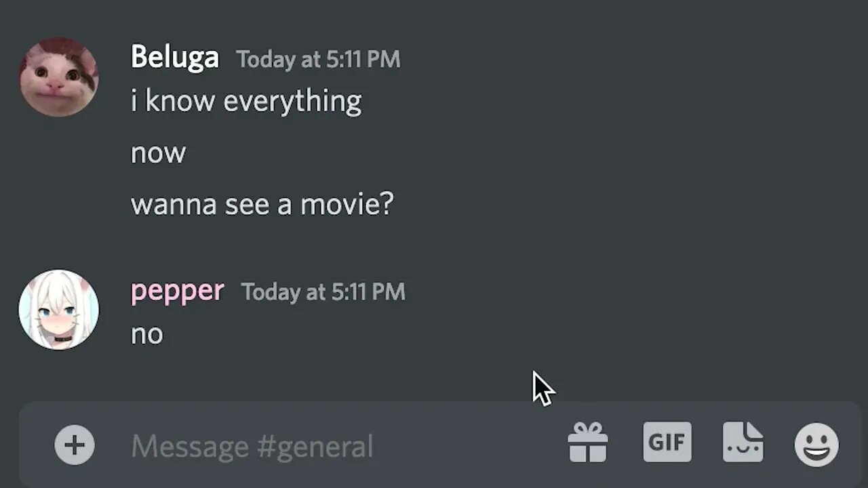
Task: Click the word "everything" in Beluga's message
Action: coord(292,102)
